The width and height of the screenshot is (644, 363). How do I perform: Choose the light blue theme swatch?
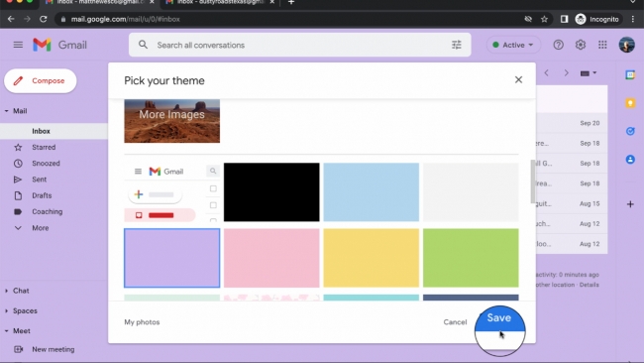tap(372, 192)
